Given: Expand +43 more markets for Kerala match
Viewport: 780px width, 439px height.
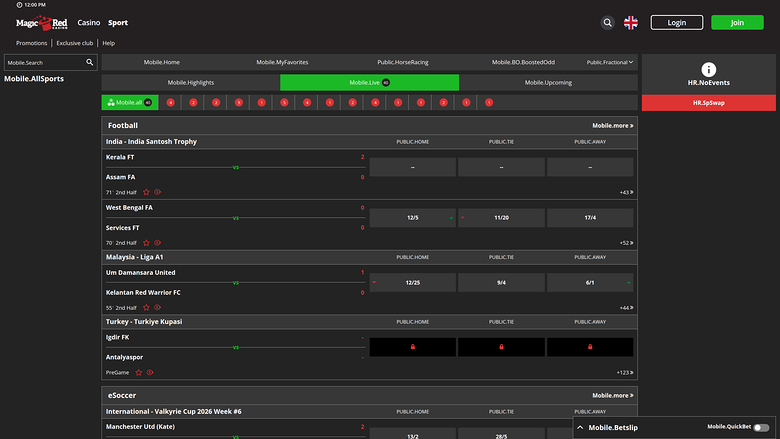Looking at the screenshot, I should tap(625, 192).
